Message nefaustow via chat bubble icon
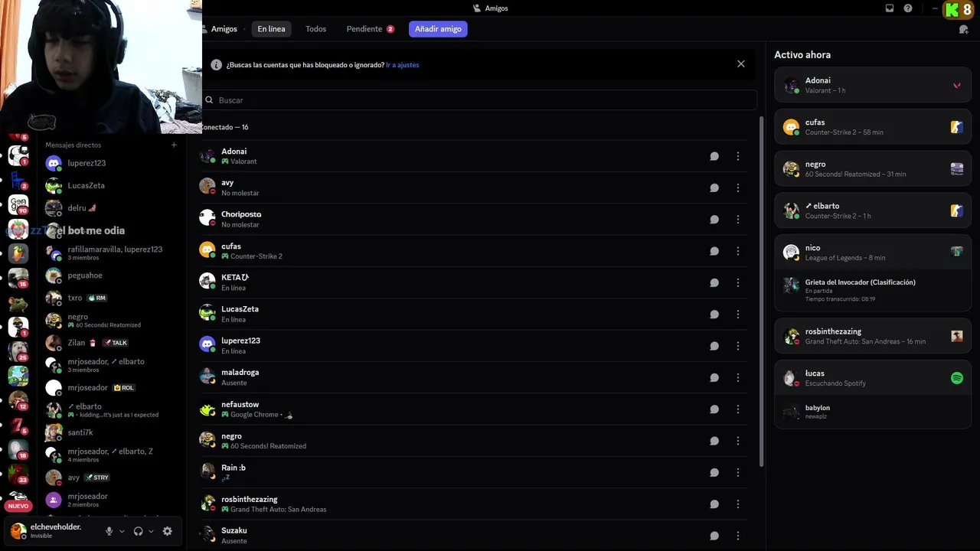The width and height of the screenshot is (980, 551). [x=714, y=409]
